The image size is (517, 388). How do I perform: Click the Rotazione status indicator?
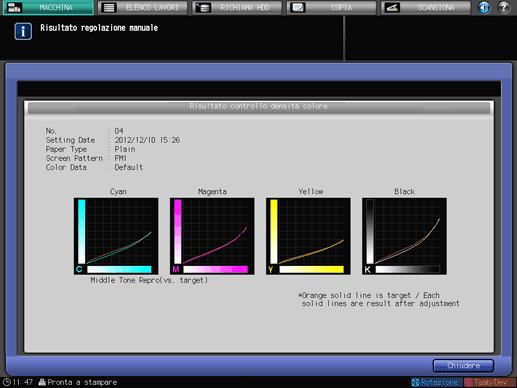437,382
